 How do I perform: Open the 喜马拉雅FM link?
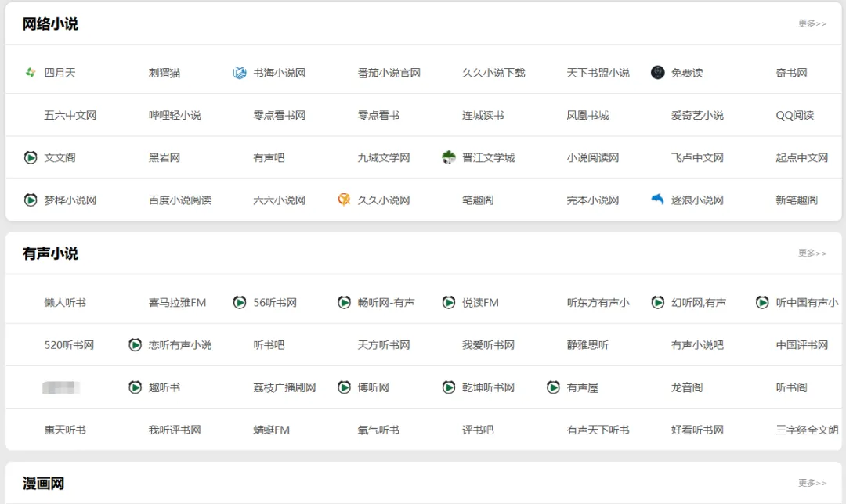(178, 303)
